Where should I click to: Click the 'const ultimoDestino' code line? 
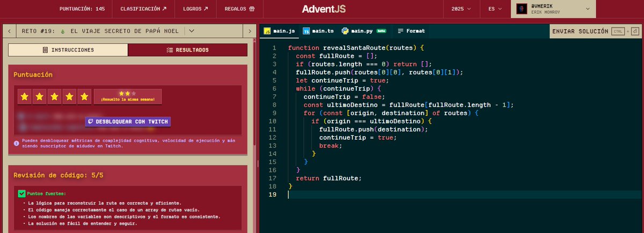pyautogui.click(x=408, y=105)
